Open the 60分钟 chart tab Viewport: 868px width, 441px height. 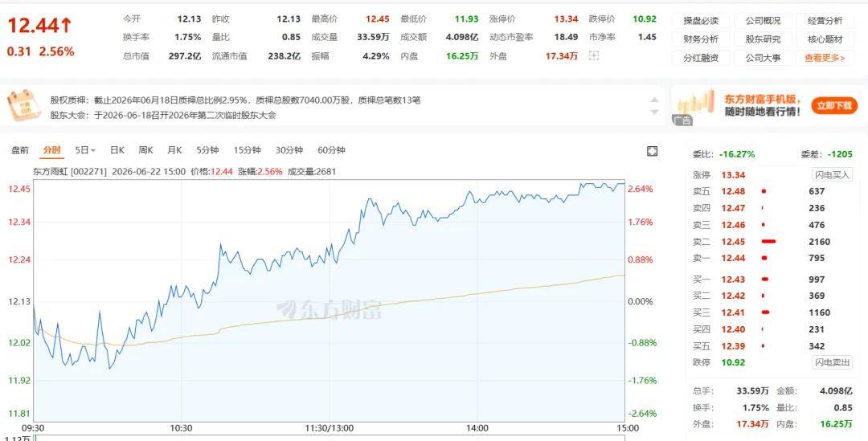coord(331,150)
